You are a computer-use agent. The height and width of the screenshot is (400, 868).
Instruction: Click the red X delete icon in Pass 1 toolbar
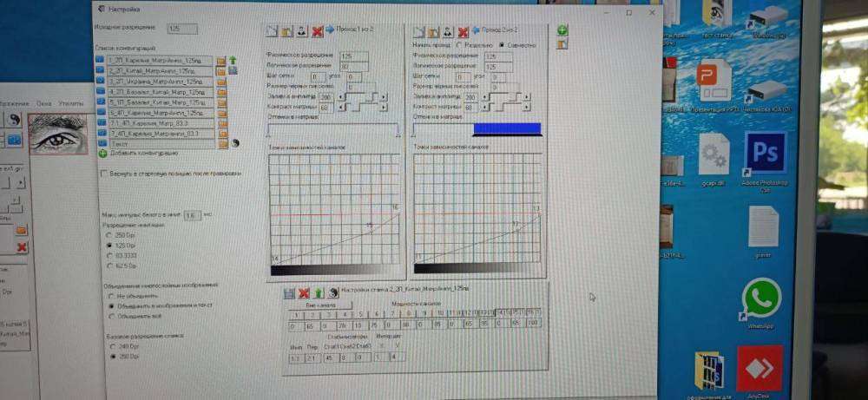[317, 31]
